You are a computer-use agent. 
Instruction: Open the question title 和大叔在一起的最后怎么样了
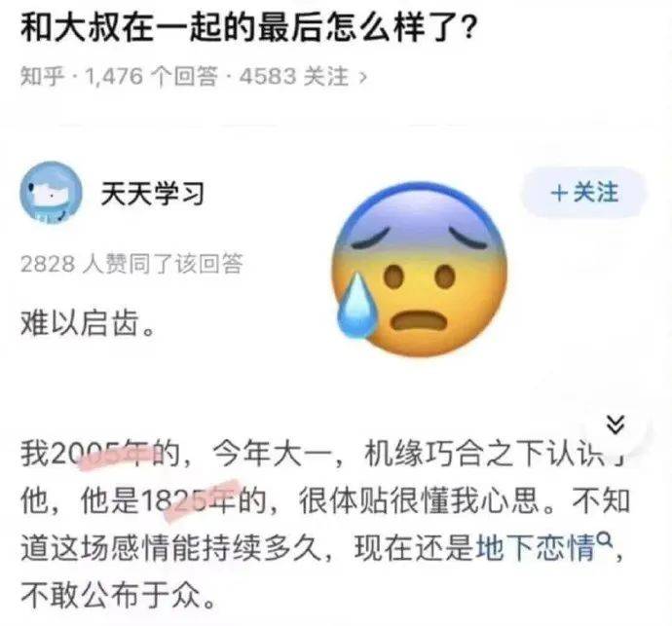tap(248, 28)
